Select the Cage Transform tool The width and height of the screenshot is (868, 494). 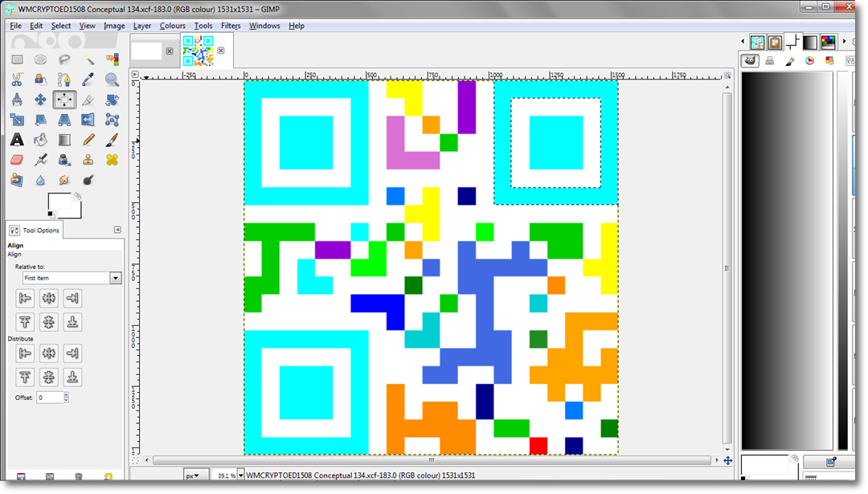[x=112, y=120]
